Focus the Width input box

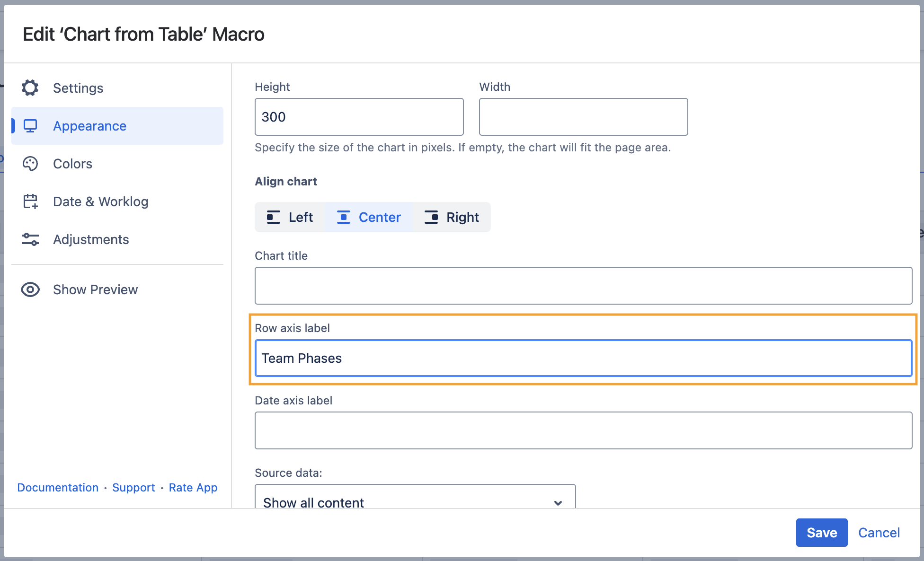coord(583,117)
